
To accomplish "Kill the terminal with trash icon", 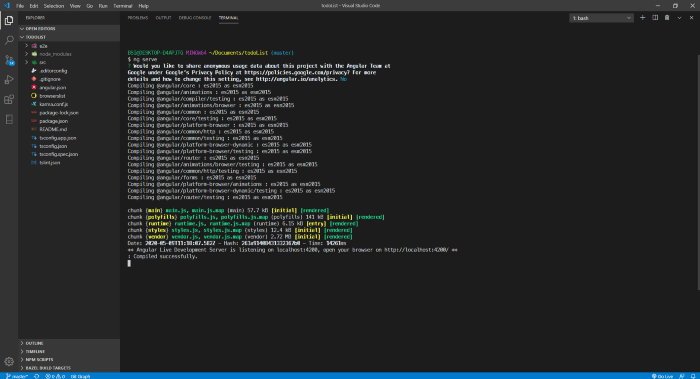I will (x=667, y=18).
